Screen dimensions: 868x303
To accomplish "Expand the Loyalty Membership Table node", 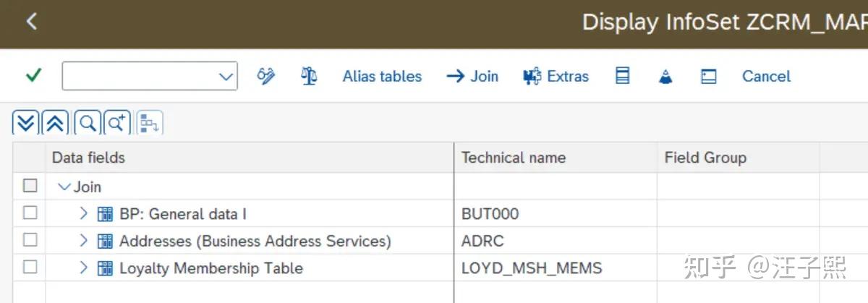I will pos(82,268).
